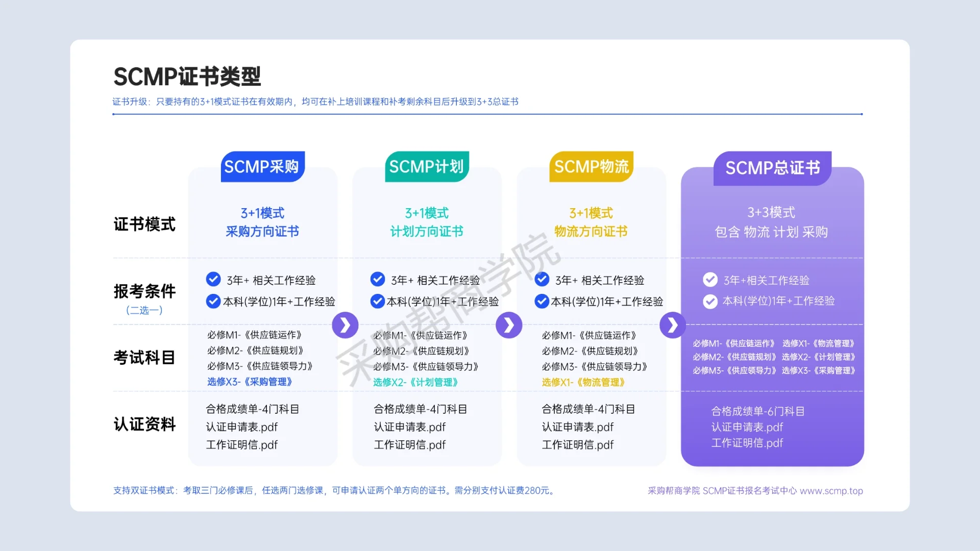The image size is (980, 551).
Task: Select the SCMP总证书 header badge
Action: coord(772,167)
